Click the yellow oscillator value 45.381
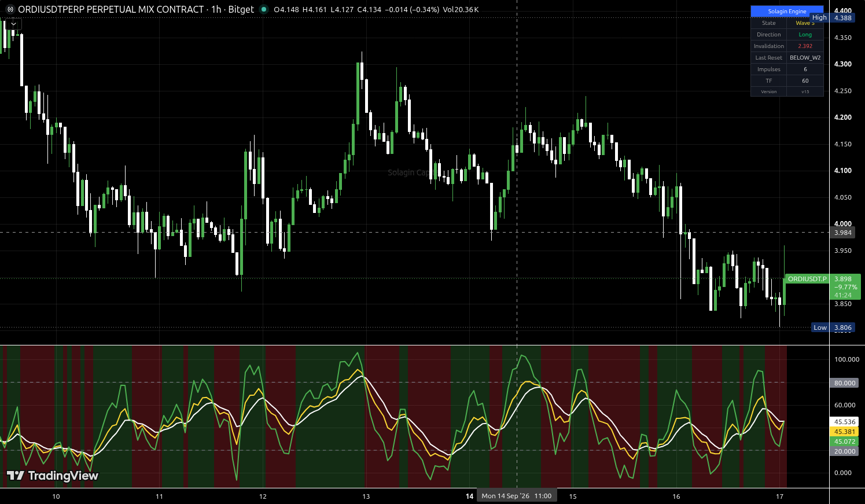 click(845, 432)
